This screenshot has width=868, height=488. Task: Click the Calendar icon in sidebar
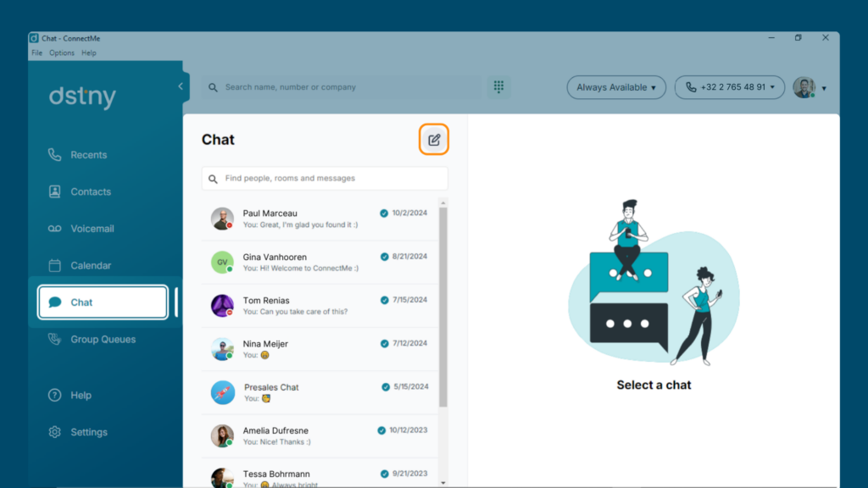[x=54, y=265]
